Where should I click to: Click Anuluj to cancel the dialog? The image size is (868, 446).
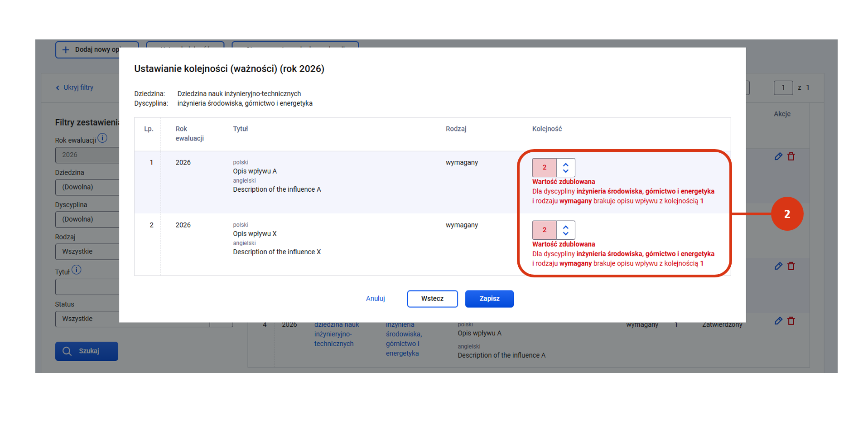click(375, 299)
